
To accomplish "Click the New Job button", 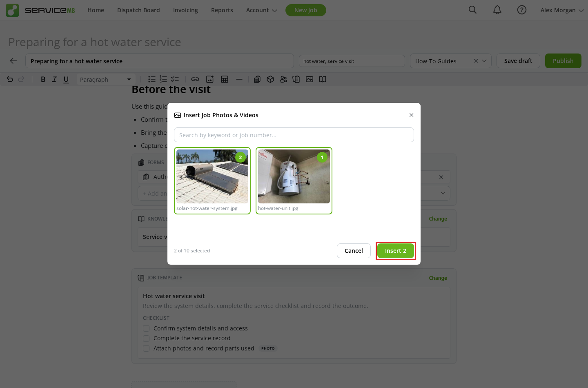I will (306, 10).
